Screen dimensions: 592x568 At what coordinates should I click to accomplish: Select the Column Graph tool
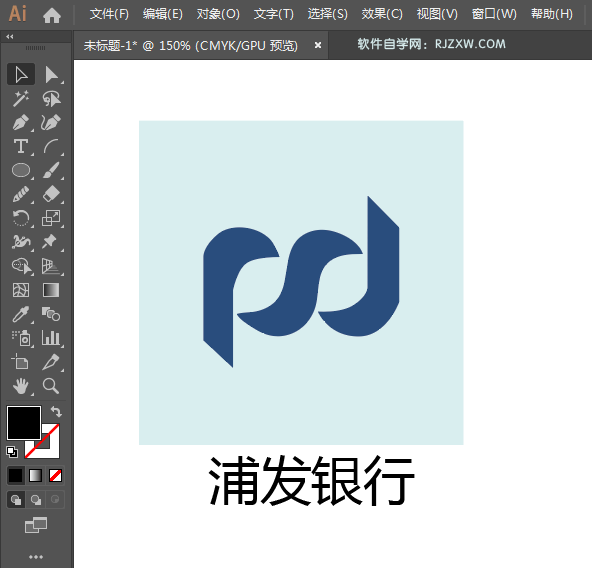point(51,338)
